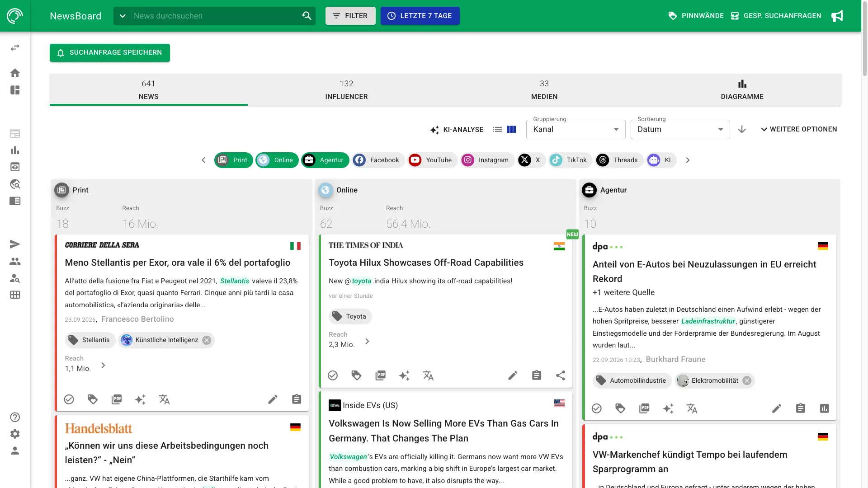Open the Sortierung Datum dropdown
This screenshot has width=868, height=488.
tap(680, 129)
